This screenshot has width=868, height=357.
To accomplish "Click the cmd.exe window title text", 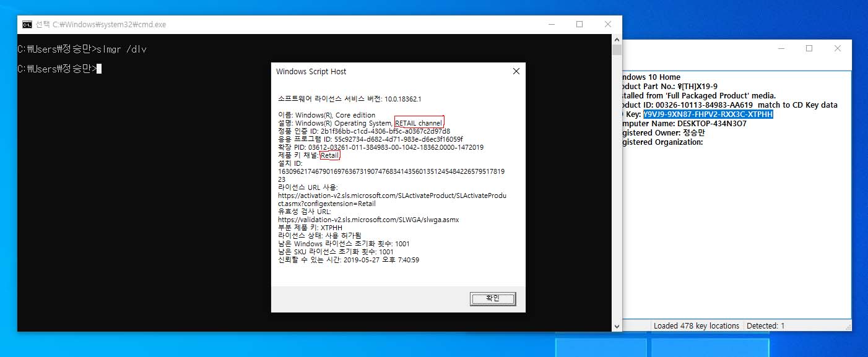I will [x=102, y=25].
